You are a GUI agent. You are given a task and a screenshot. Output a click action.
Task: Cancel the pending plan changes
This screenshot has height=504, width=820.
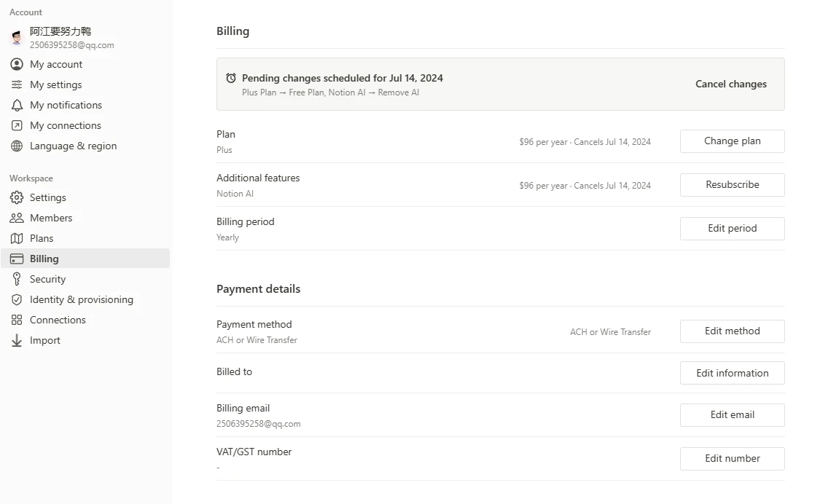[x=730, y=84]
